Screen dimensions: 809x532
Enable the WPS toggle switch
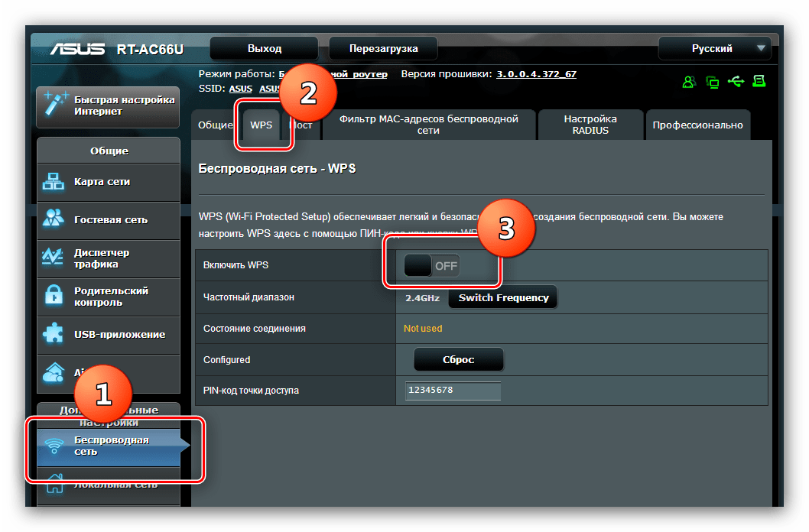(x=432, y=266)
